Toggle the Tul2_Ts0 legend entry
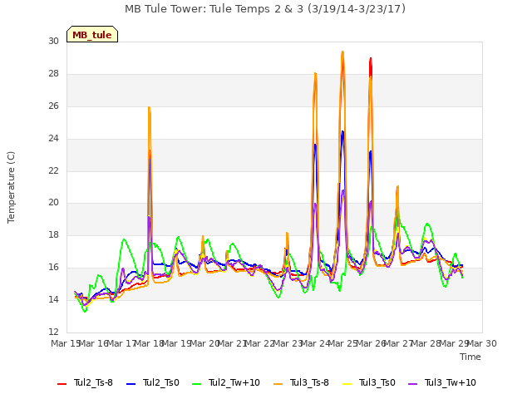 click(x=153, y=382)
